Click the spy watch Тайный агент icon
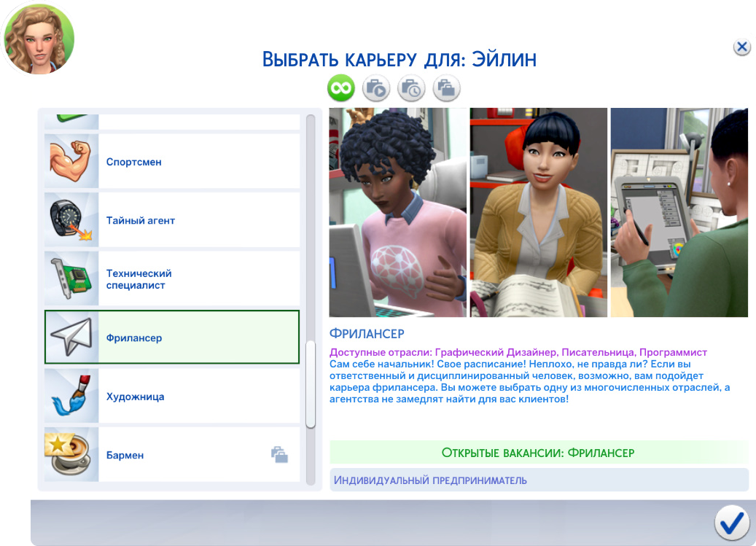This screenshot has width=756, height=546. 71,220
